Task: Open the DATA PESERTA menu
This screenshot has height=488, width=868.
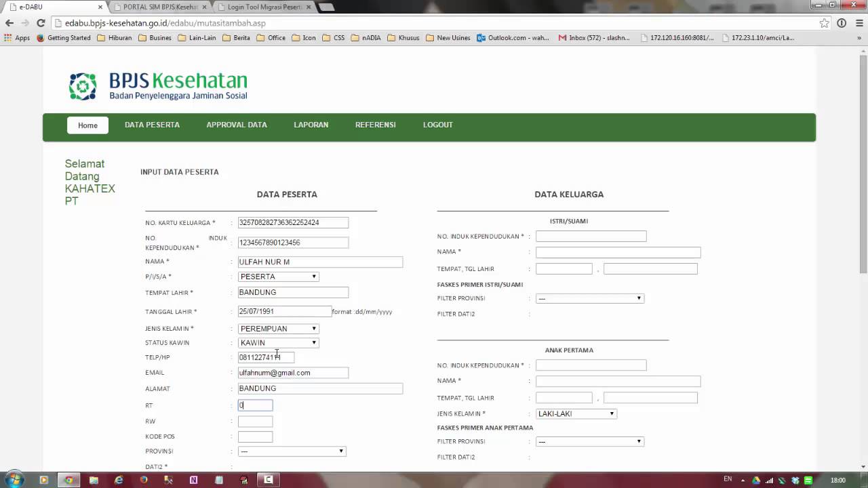Action: [x=152, y=125]
